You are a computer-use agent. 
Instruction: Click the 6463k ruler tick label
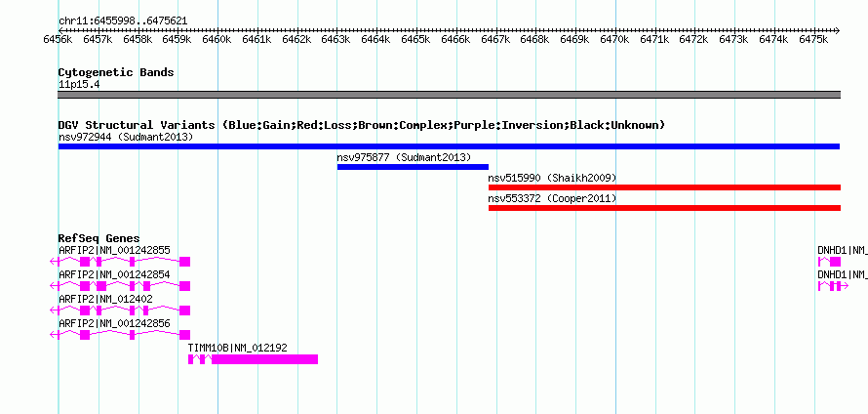[336, 40]
